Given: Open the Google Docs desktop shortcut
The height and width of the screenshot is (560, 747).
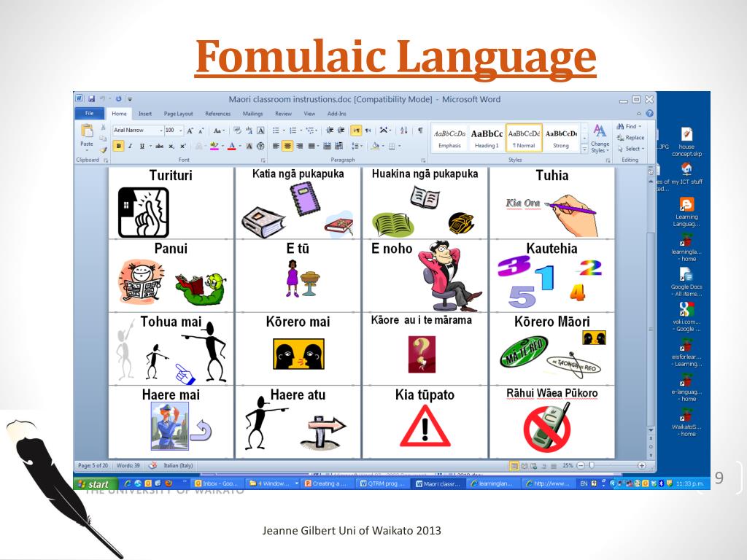Looking at the screenshot, I should 686,282.
